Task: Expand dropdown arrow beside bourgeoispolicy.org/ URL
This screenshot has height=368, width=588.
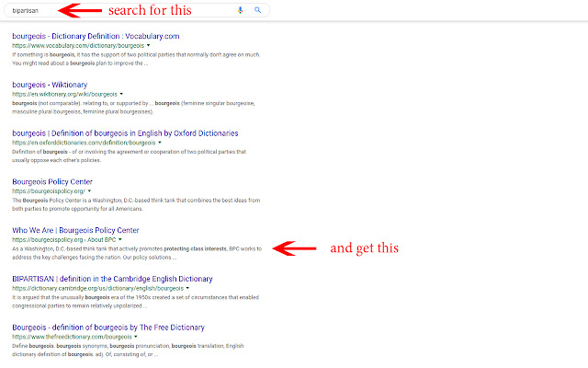Action: click(89, 191)
